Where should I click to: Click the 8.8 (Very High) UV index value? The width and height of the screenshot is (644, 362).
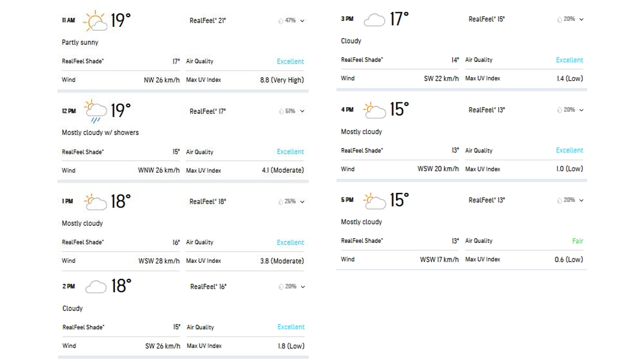pyautogui.click(x=282, y=80)
